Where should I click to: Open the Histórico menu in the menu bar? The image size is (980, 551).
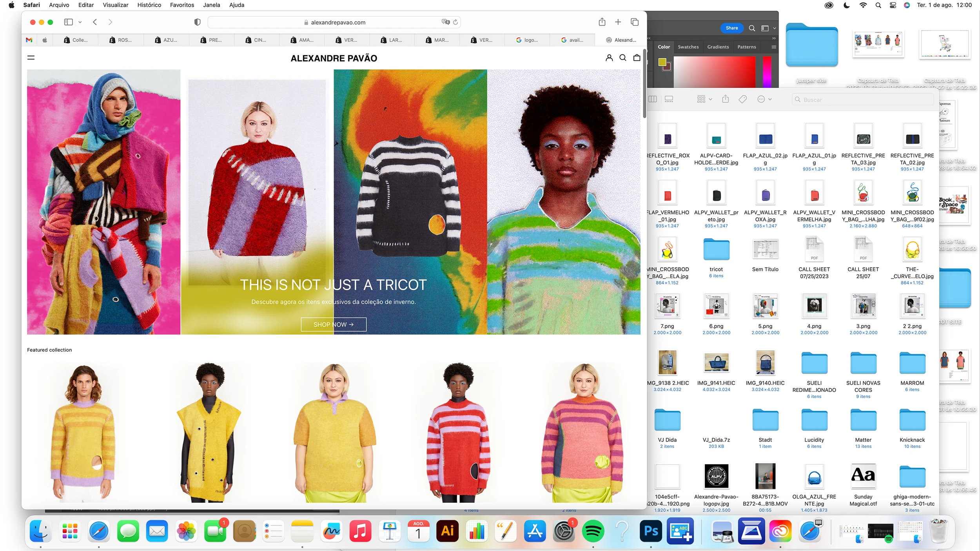[149, 5]
